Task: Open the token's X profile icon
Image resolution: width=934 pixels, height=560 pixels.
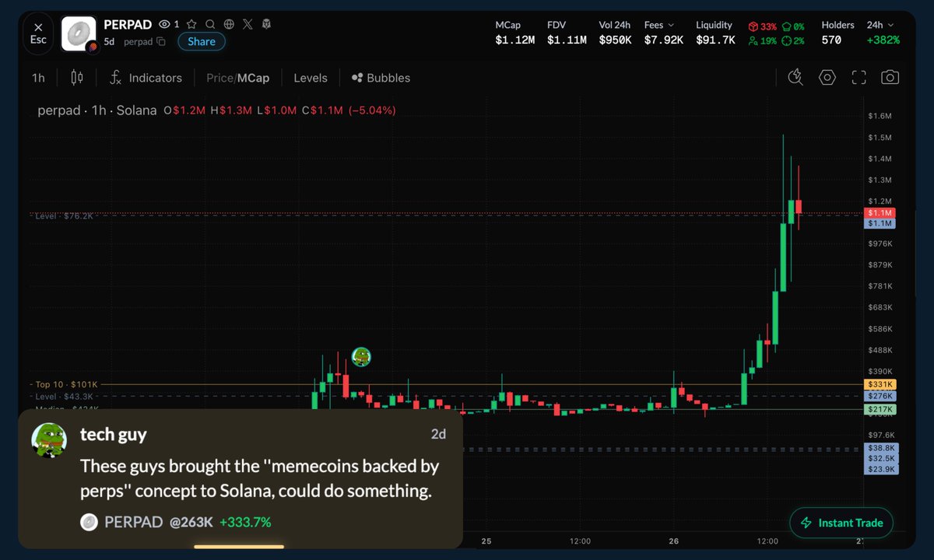Action: coord(247,24)
